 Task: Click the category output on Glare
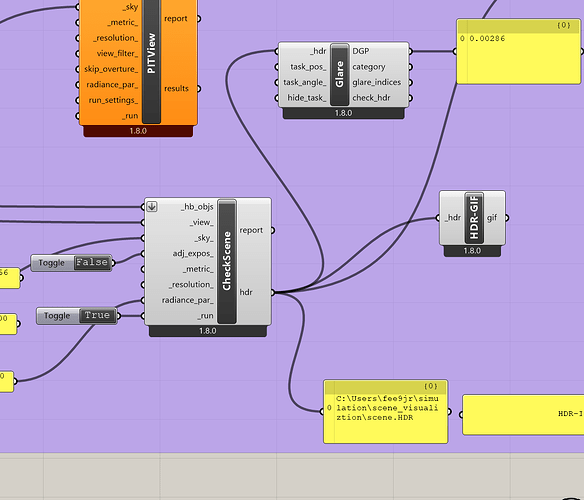(x=369, y=67)
